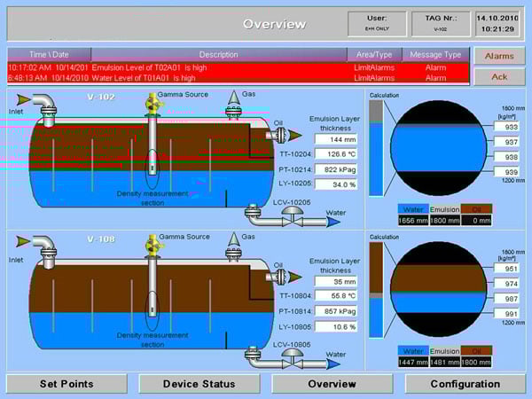The width and height of the screenshot is (532, 399).
Task: Go to the Configuration tab
Action: tap(465, 384)
